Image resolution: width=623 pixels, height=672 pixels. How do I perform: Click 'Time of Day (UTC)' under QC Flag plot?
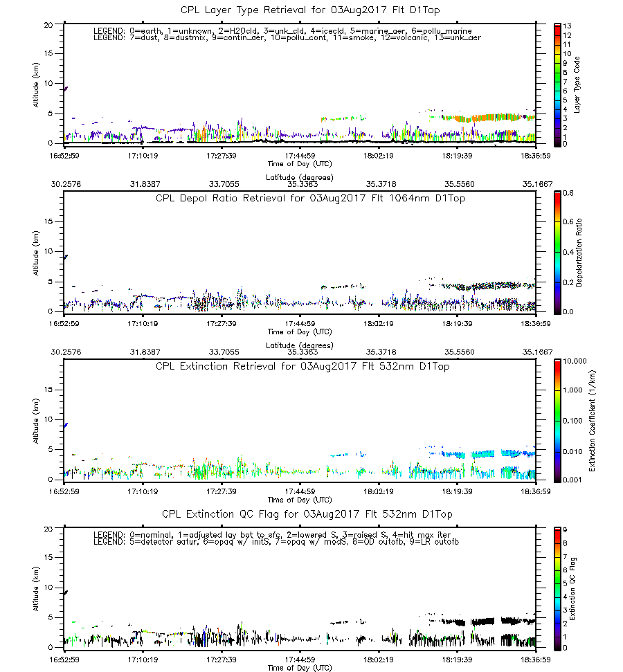pos(300,668)
